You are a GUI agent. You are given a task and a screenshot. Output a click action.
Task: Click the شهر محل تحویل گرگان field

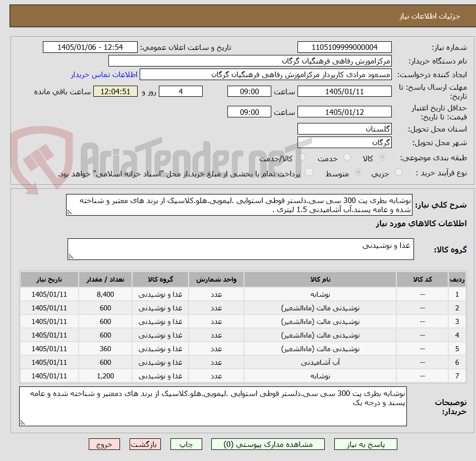[344, 143]
